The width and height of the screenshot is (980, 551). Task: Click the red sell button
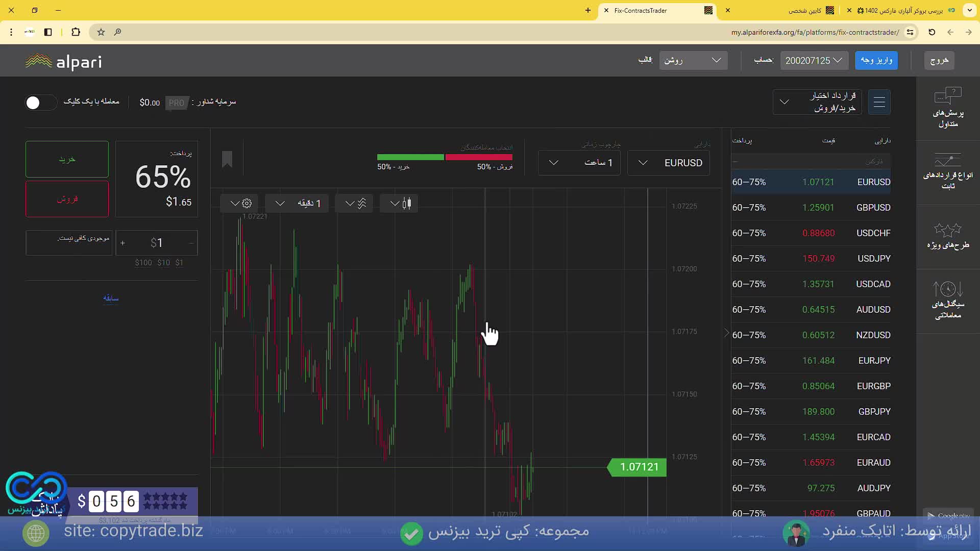tap(67, 199)
